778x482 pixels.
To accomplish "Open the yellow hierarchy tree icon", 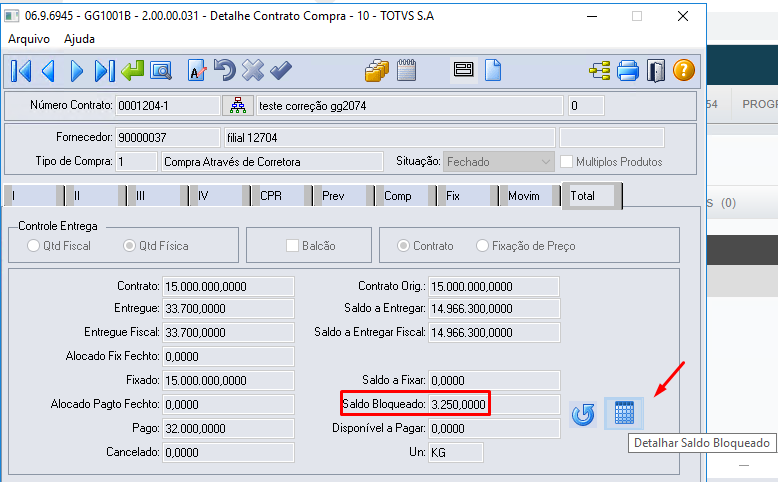I will (600, 70).
